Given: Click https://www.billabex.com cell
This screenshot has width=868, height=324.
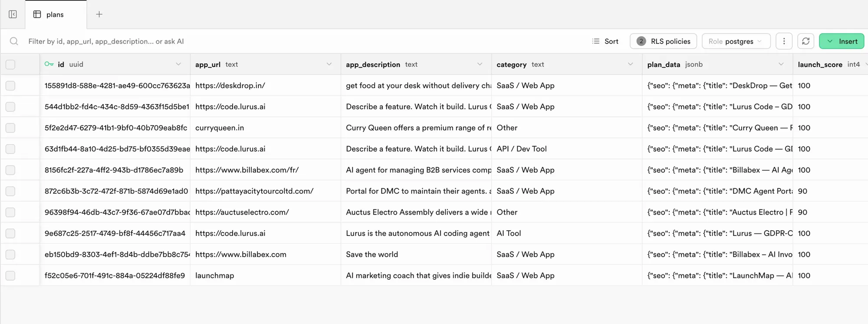Looking at the screenshot, I should coord(266,255).
